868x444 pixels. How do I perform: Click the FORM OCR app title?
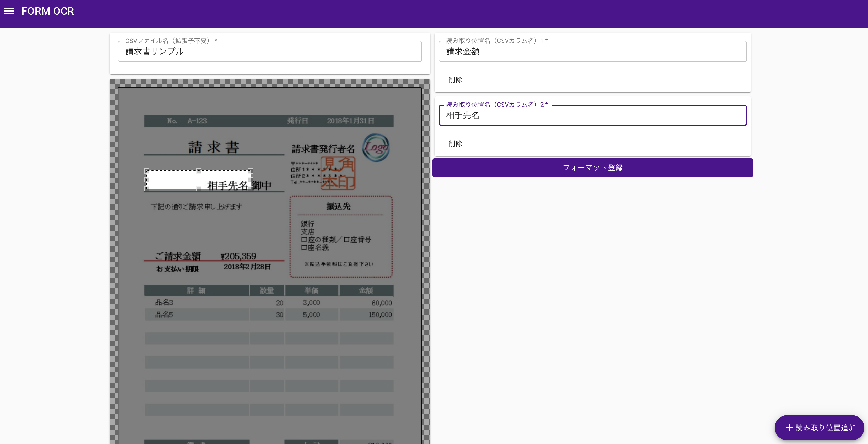(47, 11)
